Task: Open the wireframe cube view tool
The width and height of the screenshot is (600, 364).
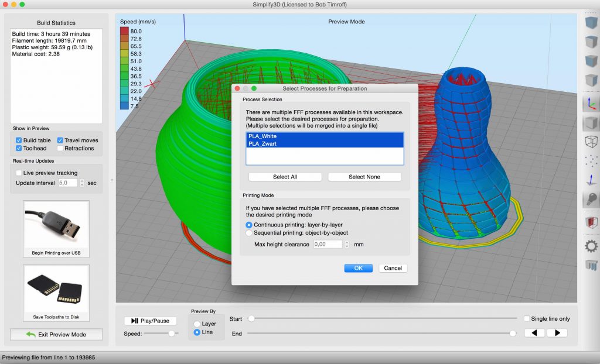Action: click(591, 142)
